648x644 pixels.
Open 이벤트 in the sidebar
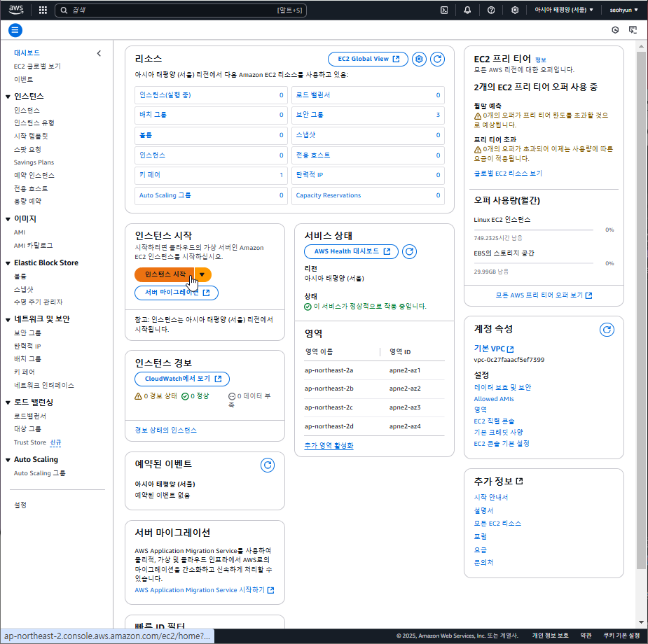[24, 79]
